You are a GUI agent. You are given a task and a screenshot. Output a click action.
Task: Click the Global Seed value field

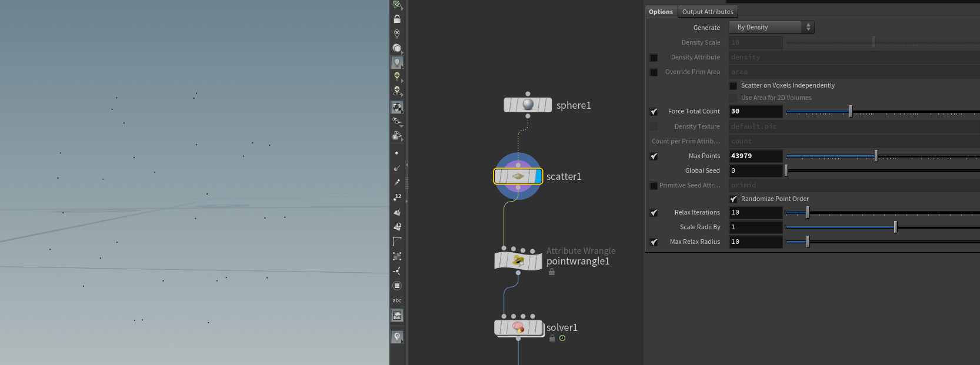point(755,170)
